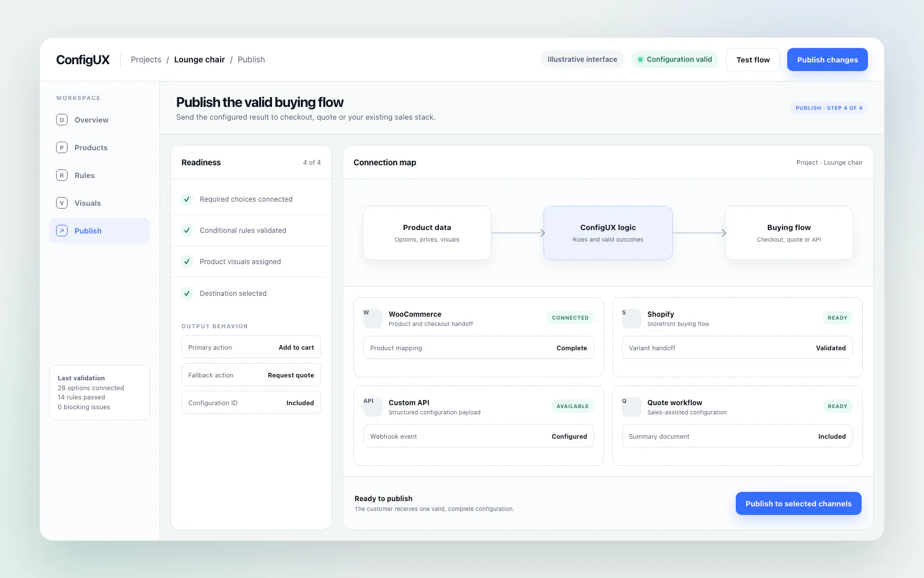This screenshot has width=924, height=578.
Task: Click the Custom API icon
Action: pos(373,407)
